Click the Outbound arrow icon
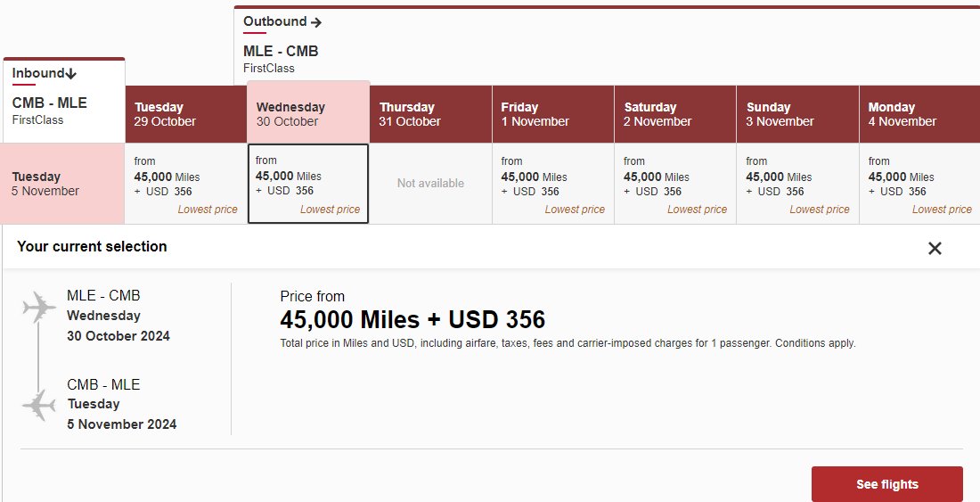 pos(316,22)
